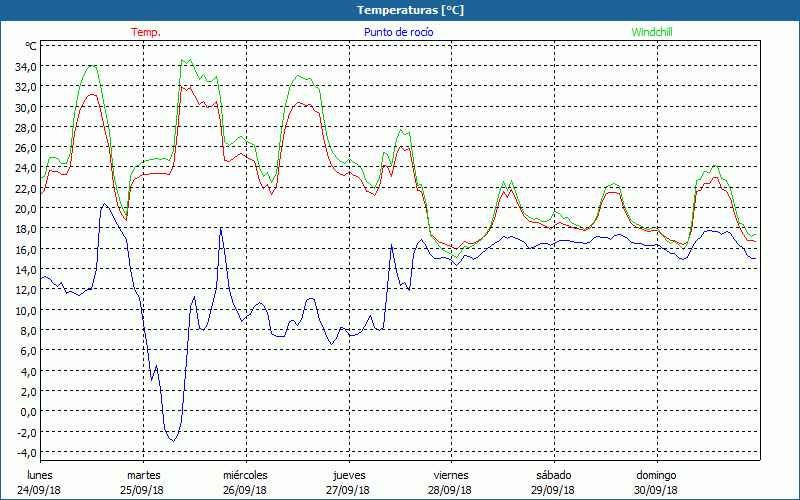This screenshot has width=800, height=500.
Task: Click the 16,0 y-axis value
Action: pos(26,249)
